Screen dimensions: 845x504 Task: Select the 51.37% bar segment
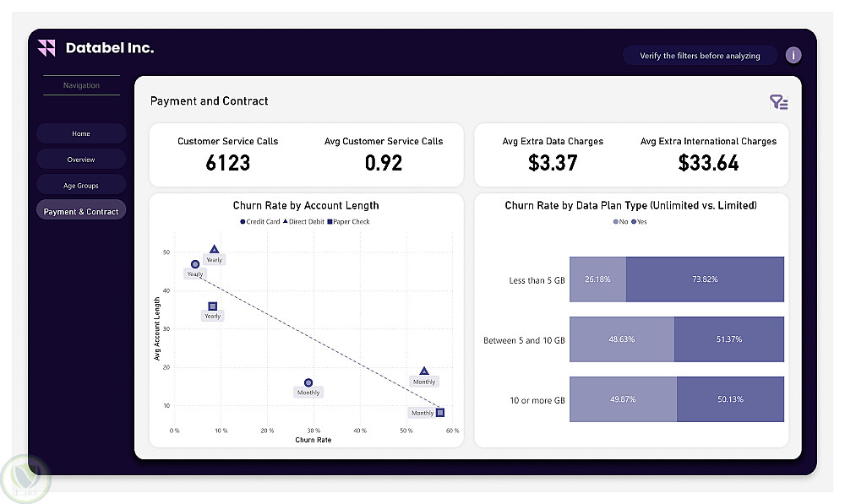(729, 339)
